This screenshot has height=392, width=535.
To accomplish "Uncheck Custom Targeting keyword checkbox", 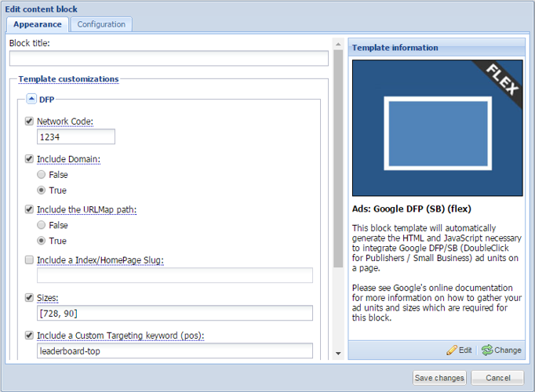I will point(30,336).
